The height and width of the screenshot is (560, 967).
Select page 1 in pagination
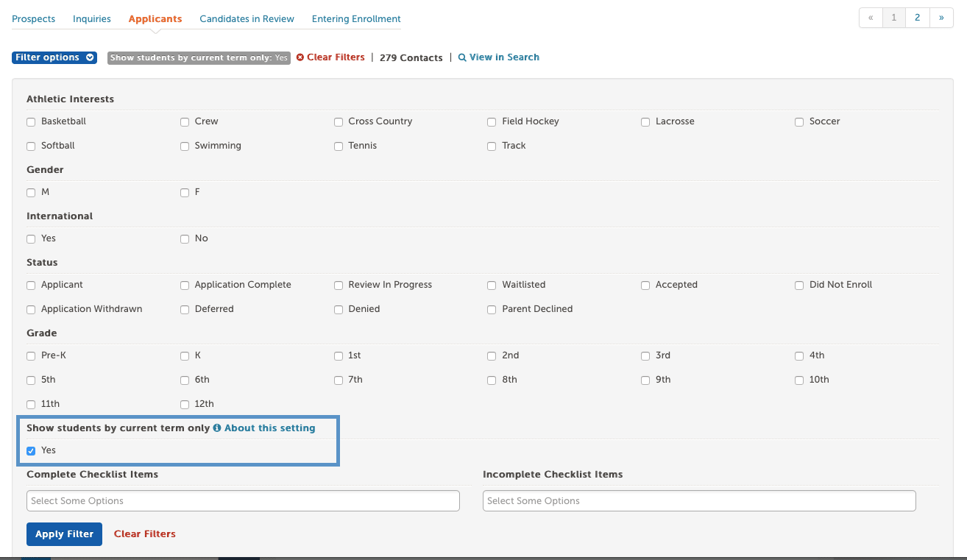893,18
